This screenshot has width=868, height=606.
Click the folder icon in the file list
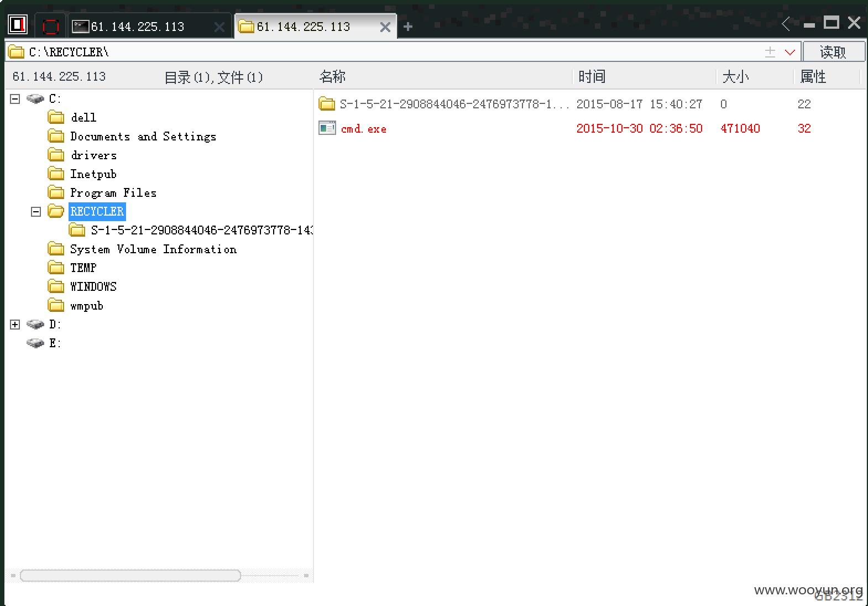(x=327, y=103)
